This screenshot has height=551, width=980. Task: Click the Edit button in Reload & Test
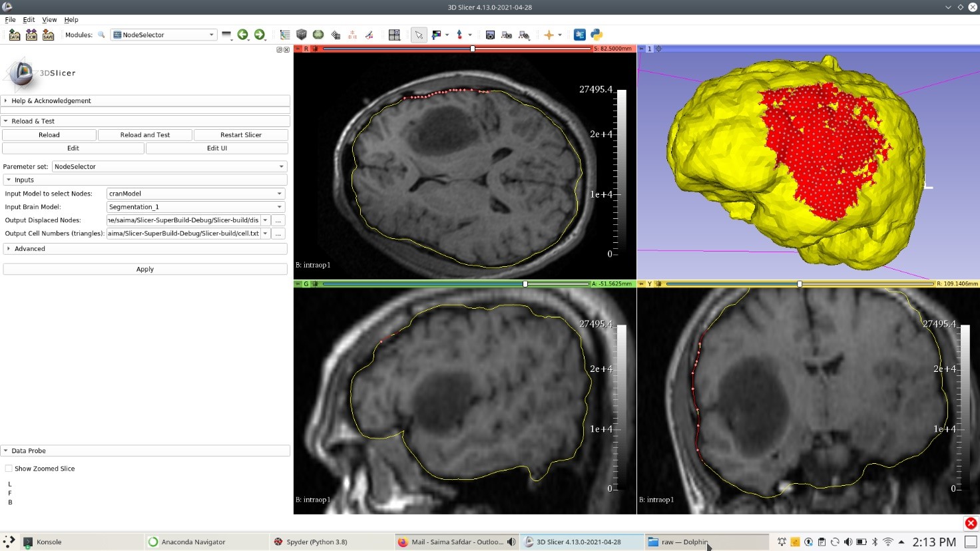tap(73, 148)
